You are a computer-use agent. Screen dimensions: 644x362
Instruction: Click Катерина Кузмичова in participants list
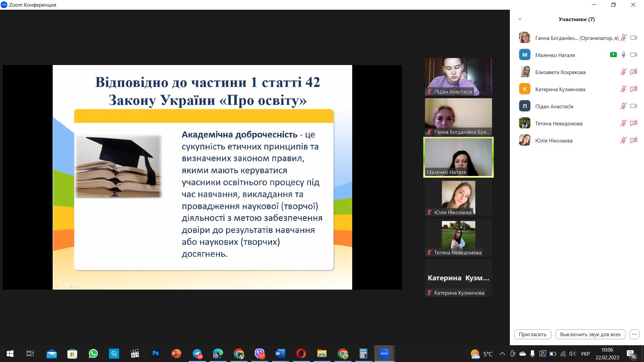pyautogui.click(x=560, y=89)
